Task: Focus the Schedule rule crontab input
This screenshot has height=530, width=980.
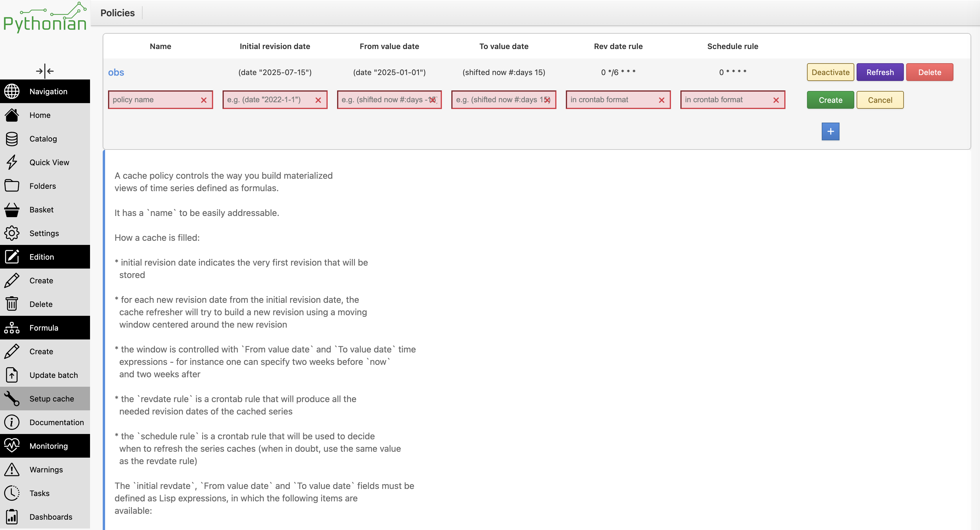Action: point(733,99)
